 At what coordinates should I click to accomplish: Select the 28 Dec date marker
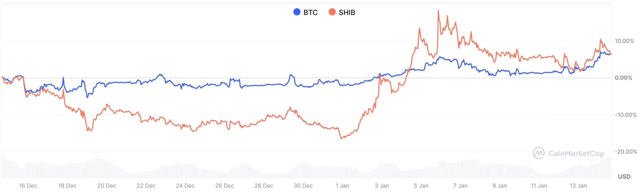(264, 186)
